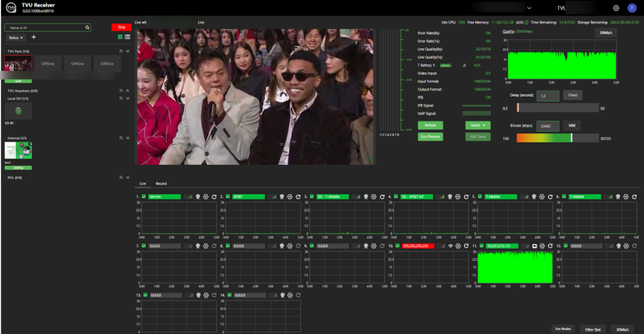
Task: Switch to list view of sources
Action: [127, 37]
